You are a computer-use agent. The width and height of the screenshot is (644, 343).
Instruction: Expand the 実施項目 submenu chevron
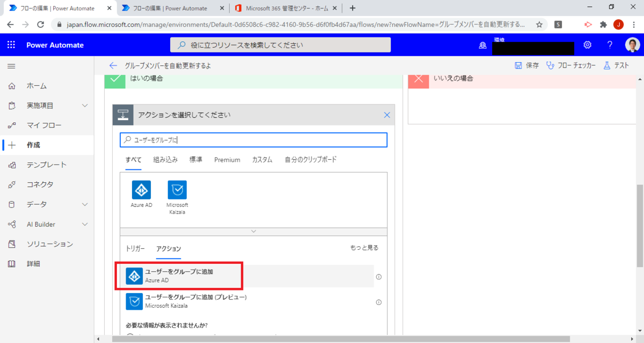[x=85, y=106]
